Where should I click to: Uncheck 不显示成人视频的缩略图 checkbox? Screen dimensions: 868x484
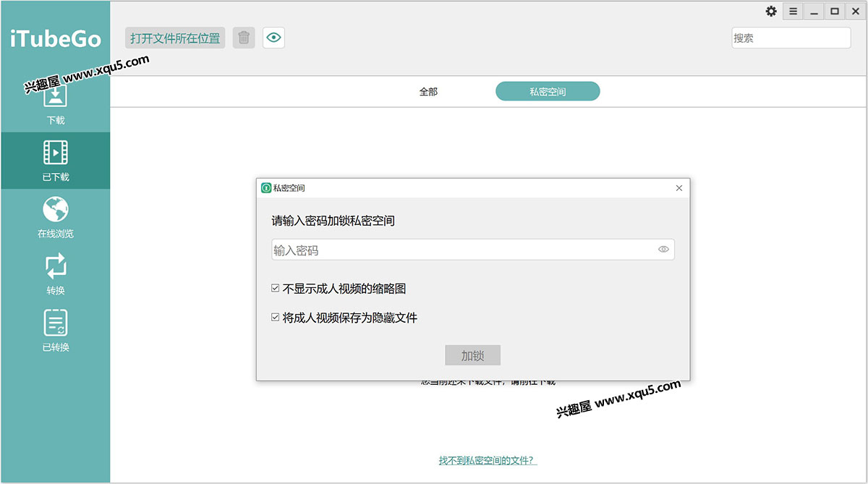[276, 288]
